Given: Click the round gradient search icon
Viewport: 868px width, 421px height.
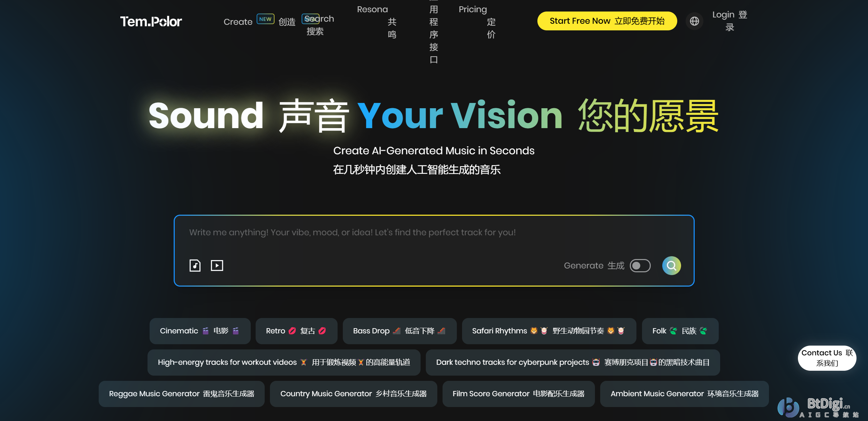Looking at the screenshot, I should [x=671, y=266].
